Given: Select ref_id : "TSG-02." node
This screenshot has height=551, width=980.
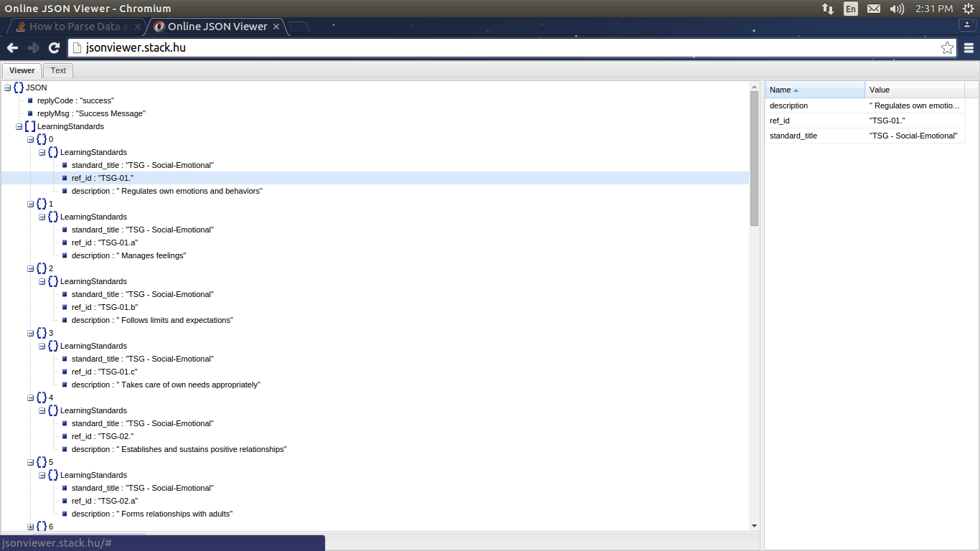Looking at the screenshot, I should point(103,436).
